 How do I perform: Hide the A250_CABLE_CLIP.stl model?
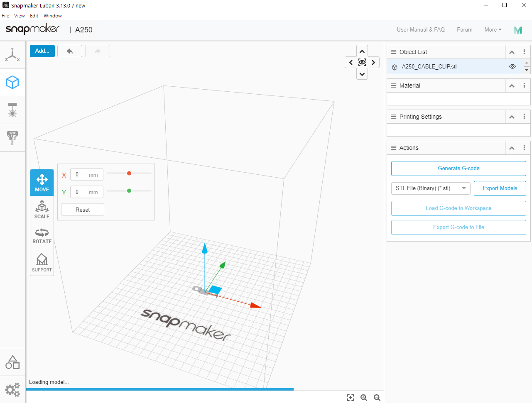point(512,66)
